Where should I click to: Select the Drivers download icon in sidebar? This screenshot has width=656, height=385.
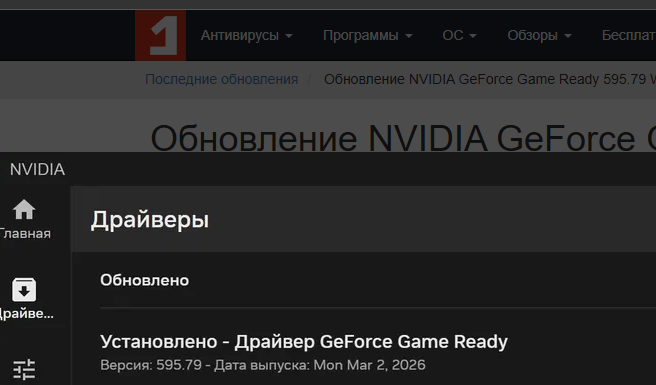24,290
